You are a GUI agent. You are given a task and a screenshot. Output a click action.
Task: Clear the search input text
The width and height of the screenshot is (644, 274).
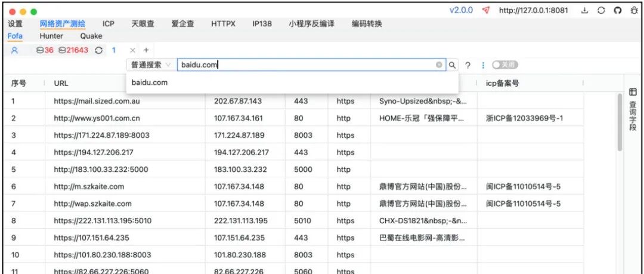[439, 64]
